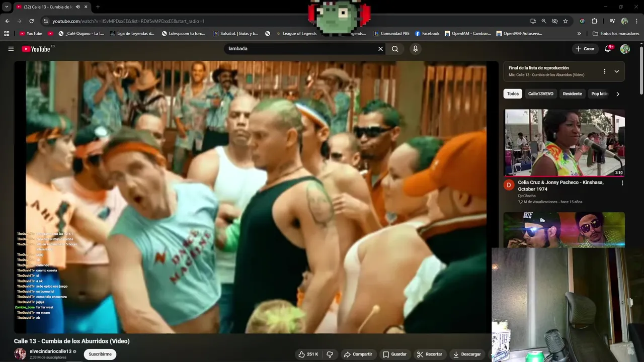Open the OpenIAM - Cambiar bookmark
Screen dimensions: 644x362
[468, 34]
